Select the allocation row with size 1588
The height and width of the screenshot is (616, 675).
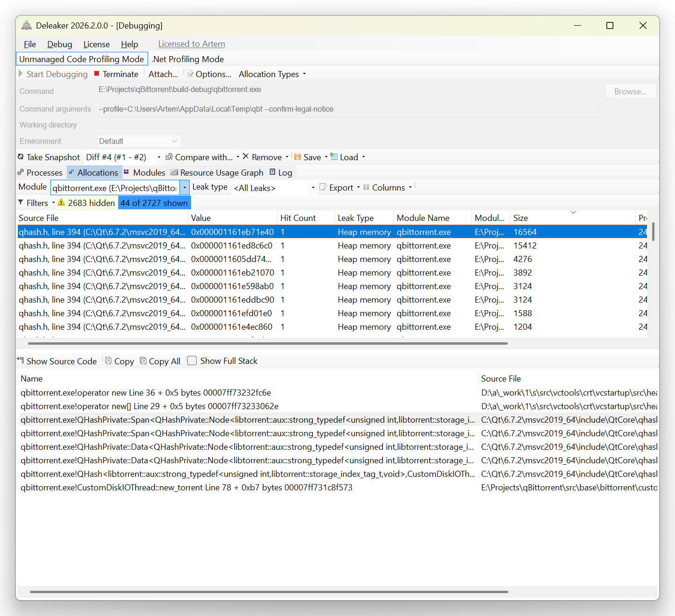[x=332, y=313]
